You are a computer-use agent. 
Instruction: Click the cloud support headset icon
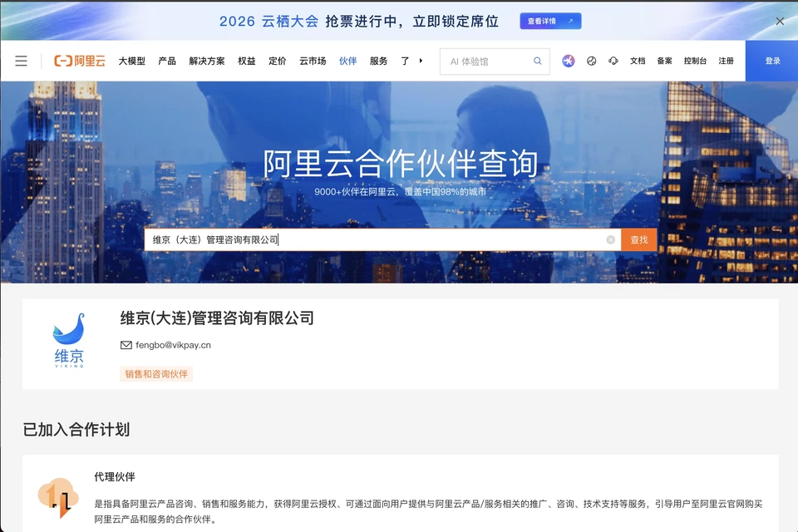click(x=613, y=61)
